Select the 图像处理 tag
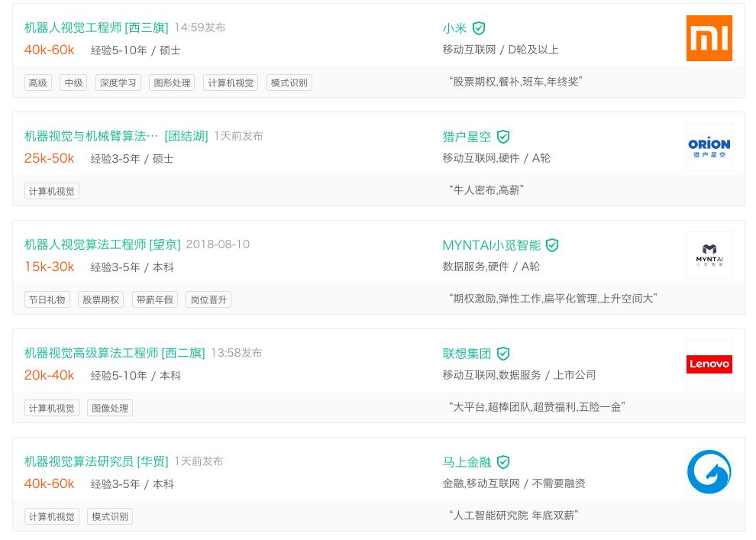Screen dimensions: 756x540 [x=110, y=409]
